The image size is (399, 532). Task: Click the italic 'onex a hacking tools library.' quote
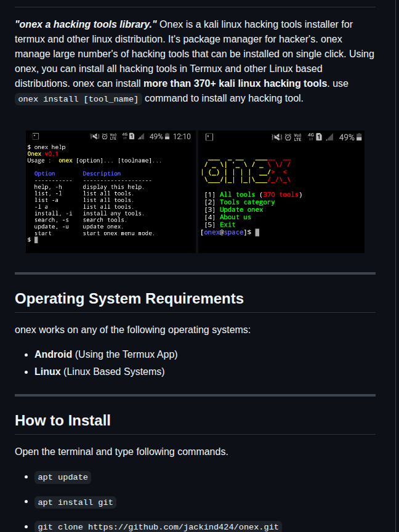[86, 25]
